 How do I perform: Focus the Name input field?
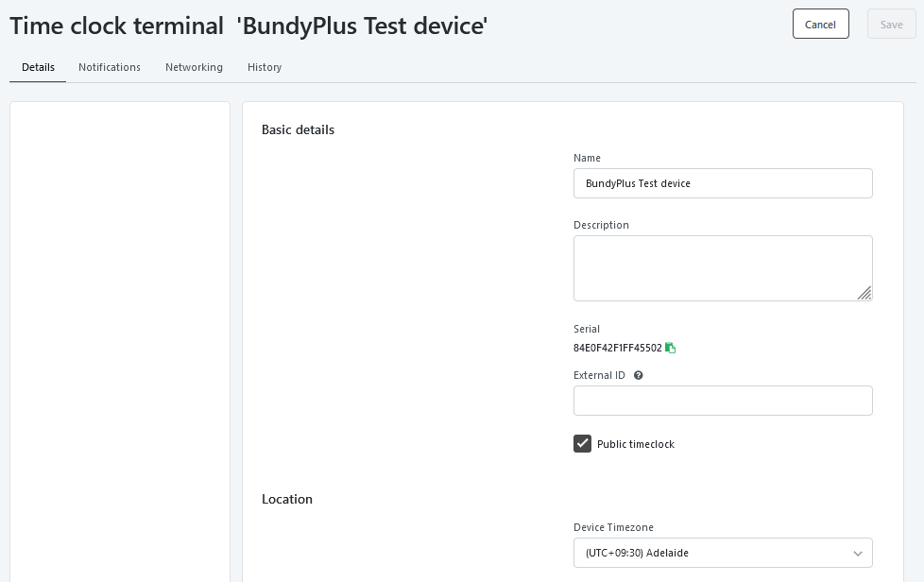[723, 183]
